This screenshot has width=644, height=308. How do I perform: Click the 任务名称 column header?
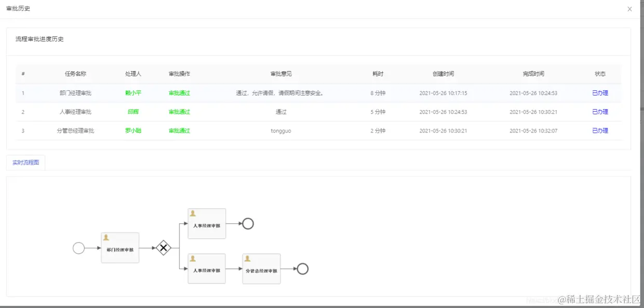[75, 74]
